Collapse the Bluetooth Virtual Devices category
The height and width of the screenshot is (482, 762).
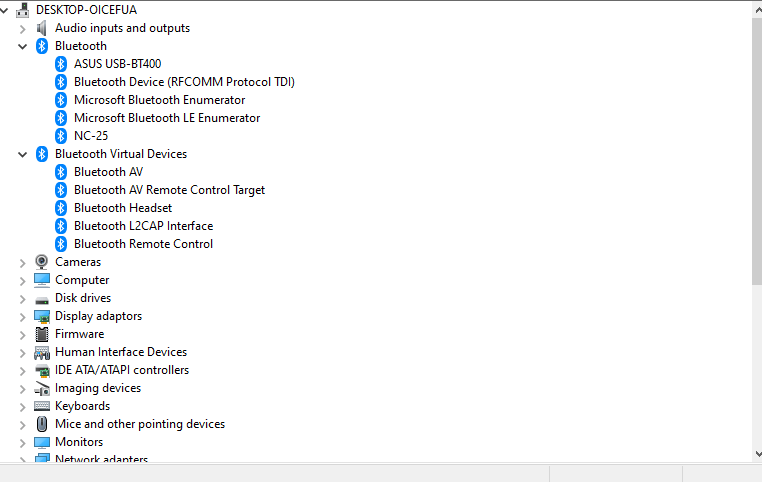coord(22,155)
